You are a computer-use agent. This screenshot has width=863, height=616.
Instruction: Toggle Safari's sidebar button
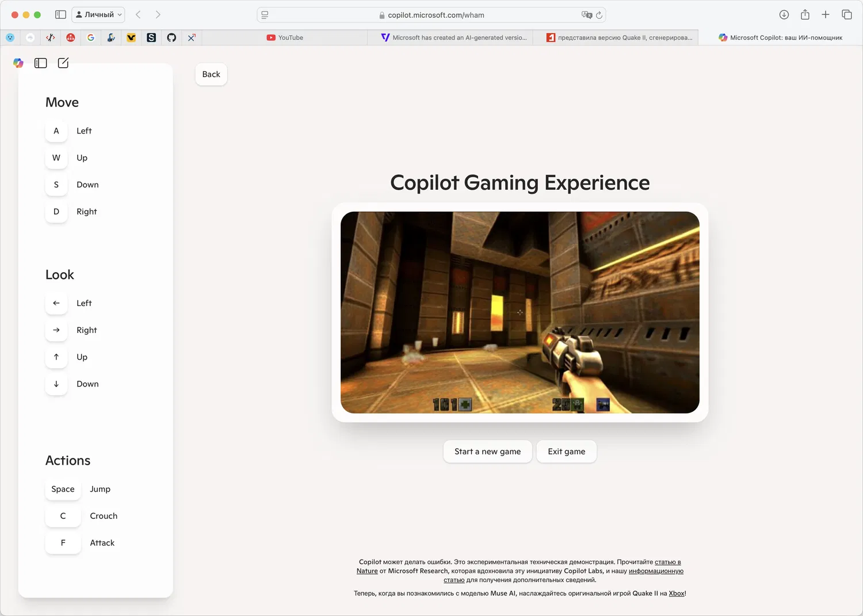60,14
